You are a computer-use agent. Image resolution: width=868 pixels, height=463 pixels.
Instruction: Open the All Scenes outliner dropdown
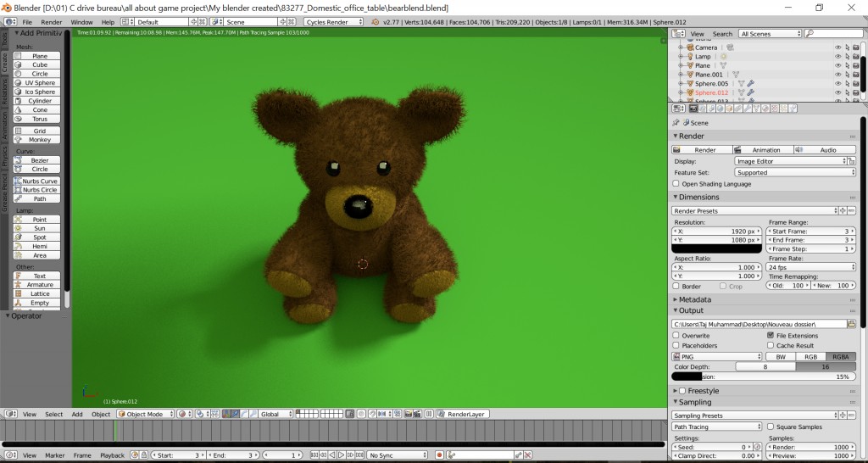click(770, 34)
